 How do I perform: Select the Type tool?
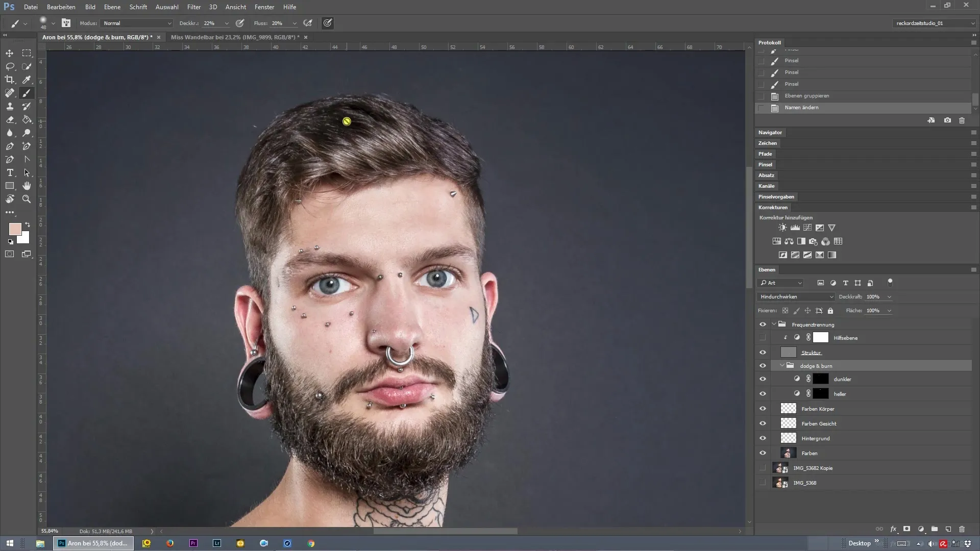10,172
